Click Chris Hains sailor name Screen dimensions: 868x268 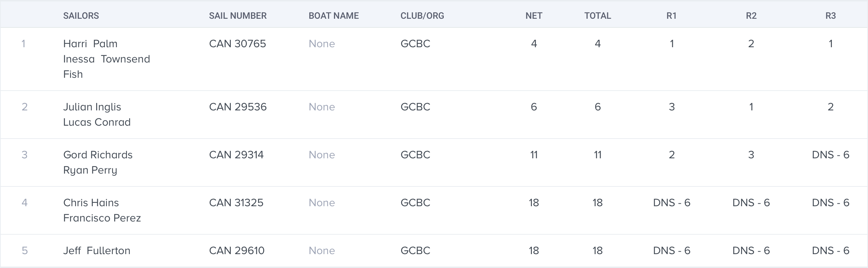(x=91, y=203)
